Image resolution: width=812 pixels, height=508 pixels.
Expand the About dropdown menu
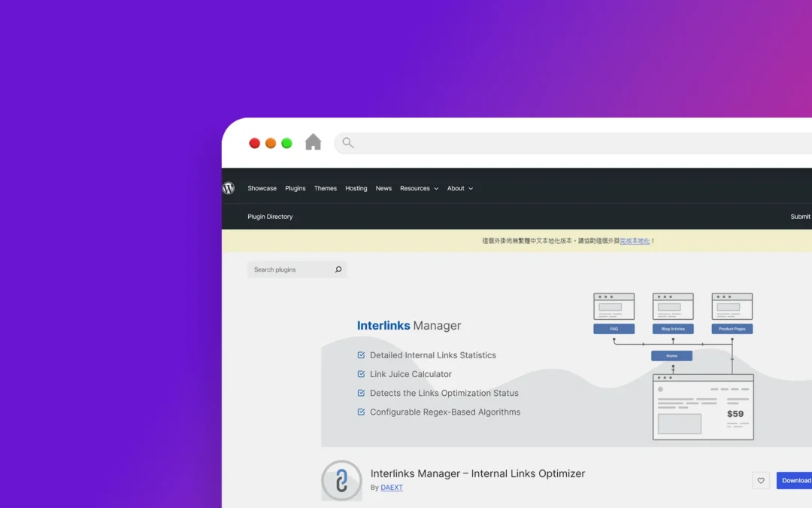[460, 188]
